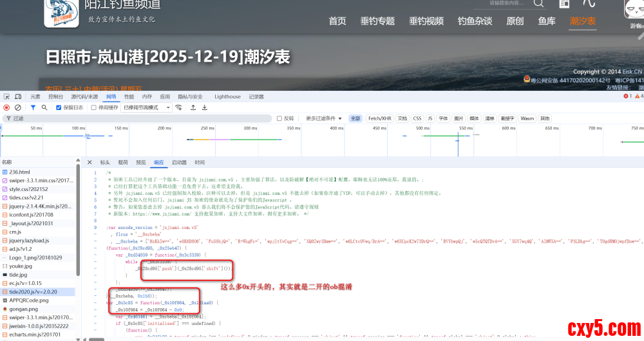Open network conditions wifi icon

point(178,107)
